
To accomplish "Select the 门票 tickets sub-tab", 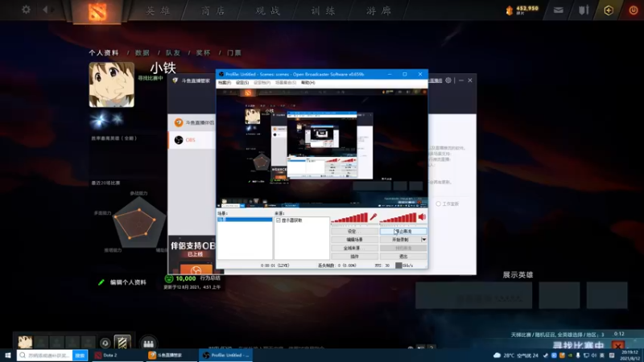I will click(234, 53).
